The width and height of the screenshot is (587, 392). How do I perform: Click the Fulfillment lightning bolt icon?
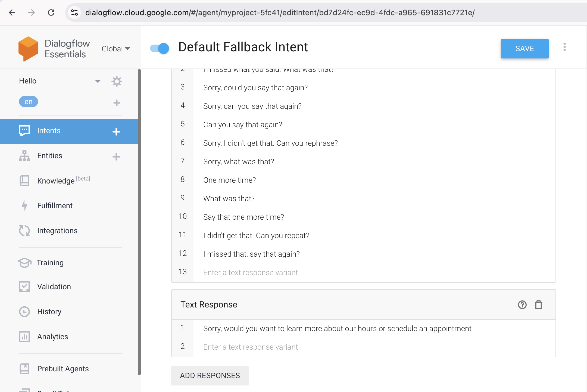(x=24, y=206)
